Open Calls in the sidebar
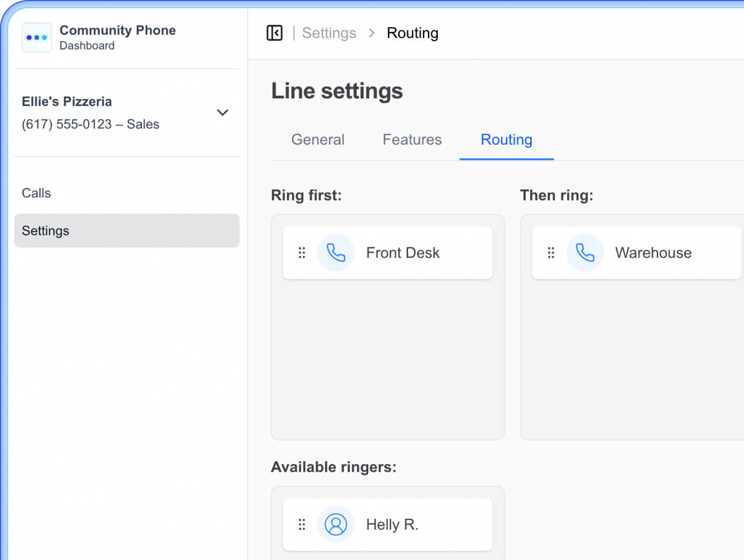The width and height of the screenshot is (744, 560). click(x=37, y=193)
